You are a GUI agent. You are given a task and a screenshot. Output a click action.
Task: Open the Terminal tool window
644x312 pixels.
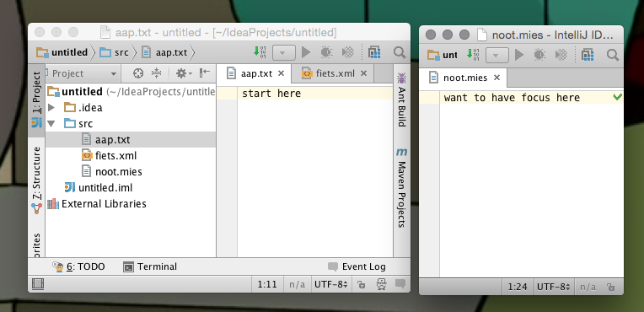(x=150, y=266)
